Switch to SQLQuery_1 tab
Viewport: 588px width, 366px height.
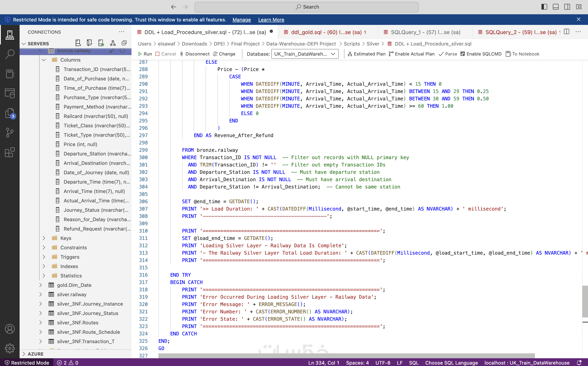[425, 32]
